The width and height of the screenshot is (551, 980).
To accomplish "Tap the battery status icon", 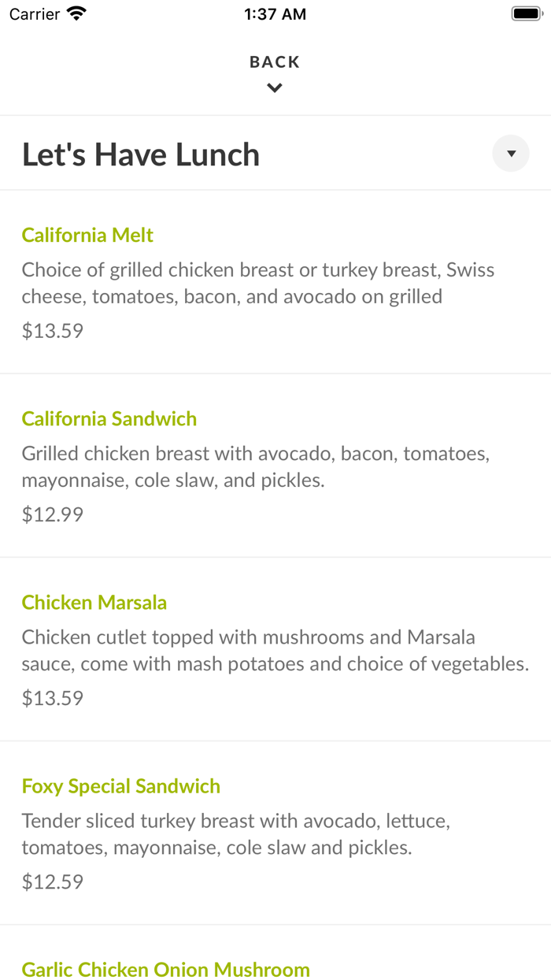I will 525,14.
